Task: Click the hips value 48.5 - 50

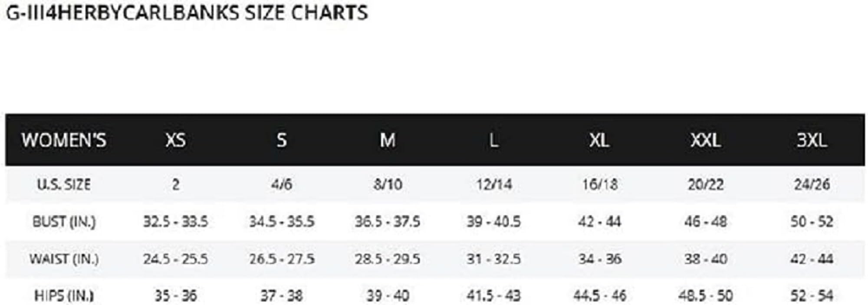Action: (705, 296)
